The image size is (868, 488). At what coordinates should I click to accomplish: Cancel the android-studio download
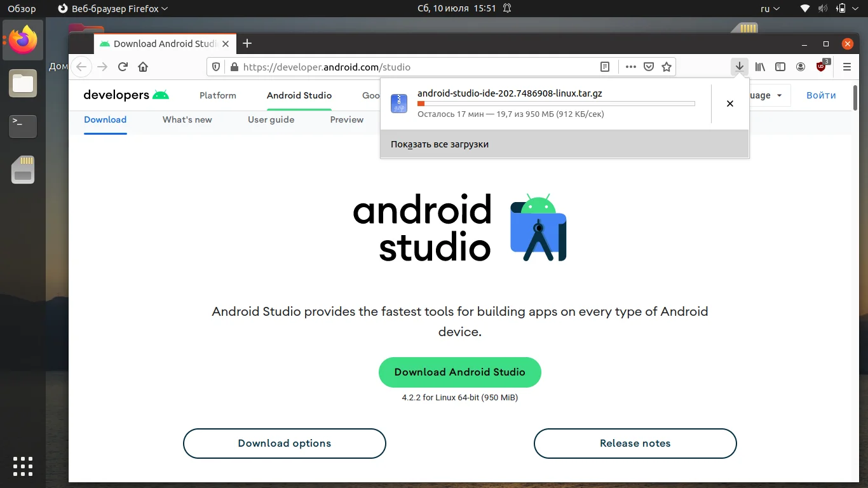pyautogui.click(x=730, y=104)
